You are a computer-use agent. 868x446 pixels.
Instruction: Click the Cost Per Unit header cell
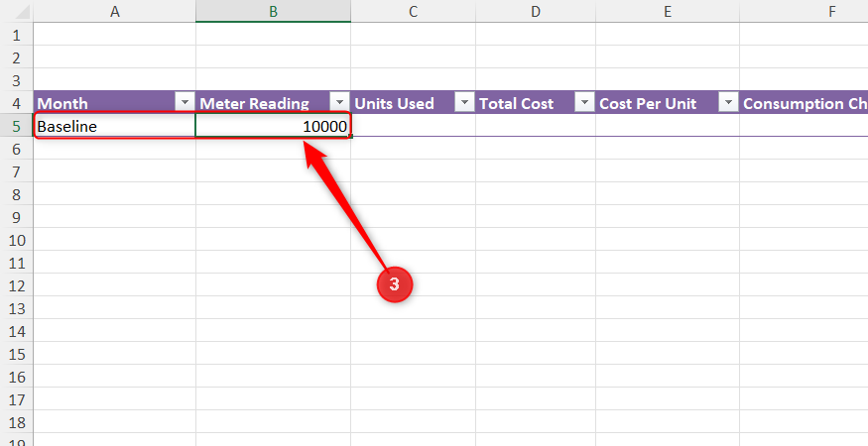click(x=667, y=102)
